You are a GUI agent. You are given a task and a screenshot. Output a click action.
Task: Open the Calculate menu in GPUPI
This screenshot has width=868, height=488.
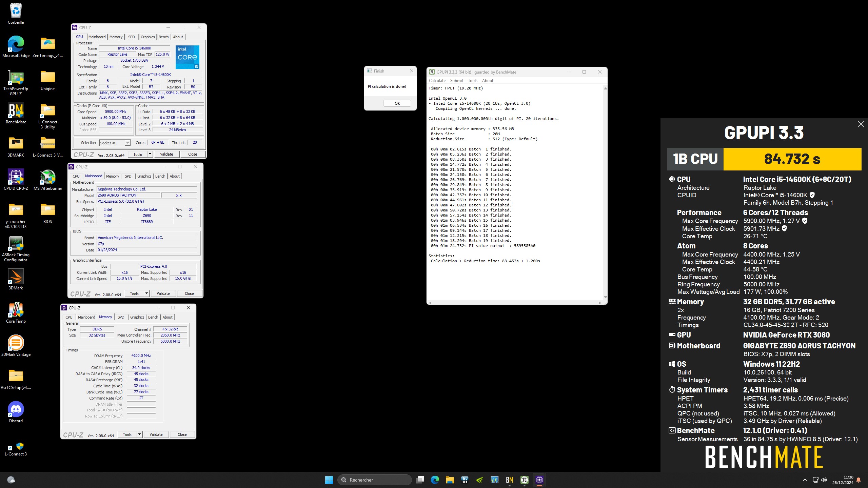(437, 81)
